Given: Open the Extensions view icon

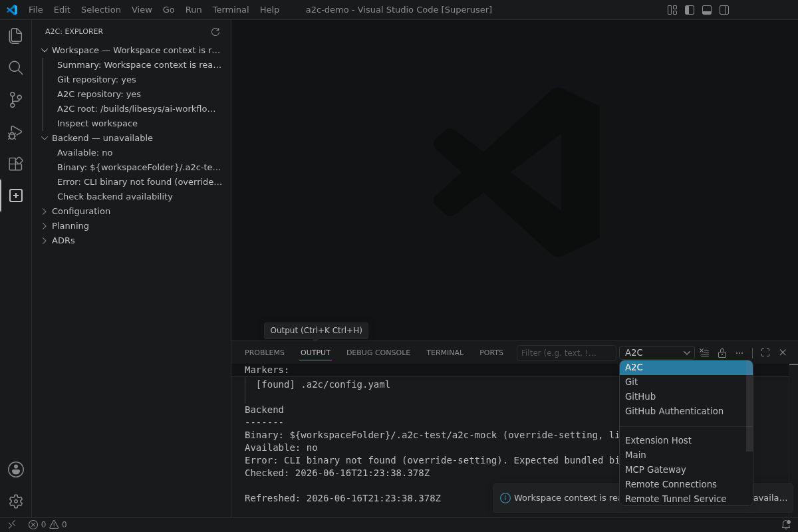Looking at the screenshot, I should pos(15,164).
